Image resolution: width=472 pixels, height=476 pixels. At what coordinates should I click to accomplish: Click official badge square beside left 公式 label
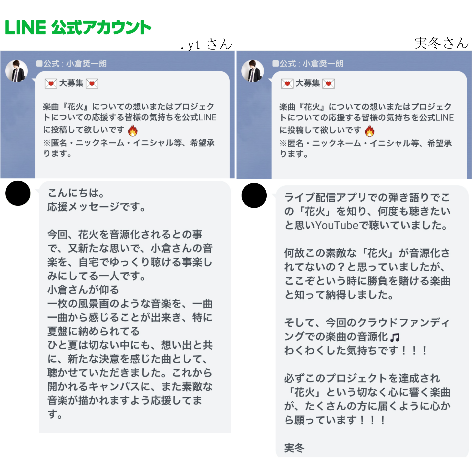coord(39,63)
